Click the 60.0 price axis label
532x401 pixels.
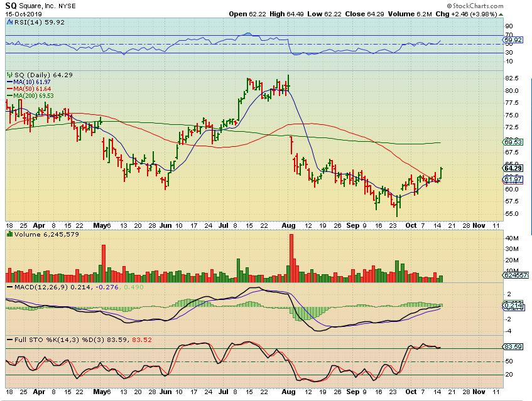512,189
